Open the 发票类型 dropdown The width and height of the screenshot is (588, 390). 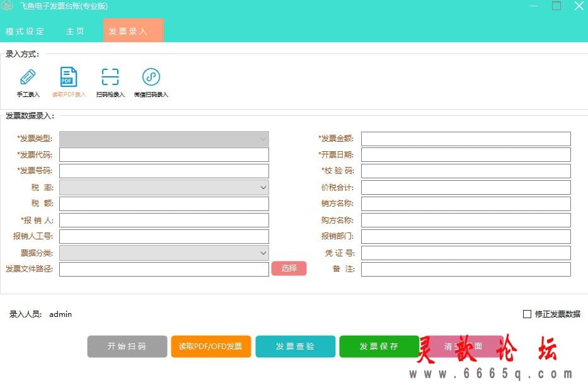click(x=164, y=139)
